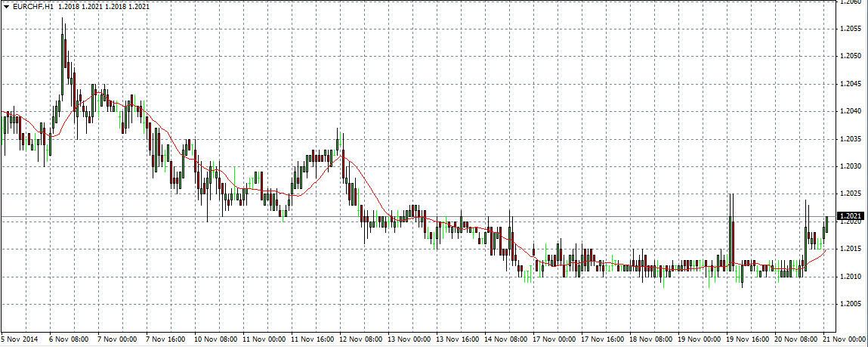The height and width of the screenshot is (347, 868).
Task: Click the 21 Nov 00:00 time label
Action: coord(843,338)
